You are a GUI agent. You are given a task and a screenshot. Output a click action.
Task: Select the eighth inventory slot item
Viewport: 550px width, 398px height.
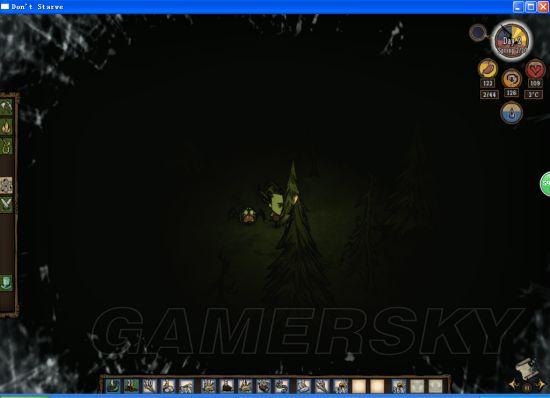click(x=245, y=386)
